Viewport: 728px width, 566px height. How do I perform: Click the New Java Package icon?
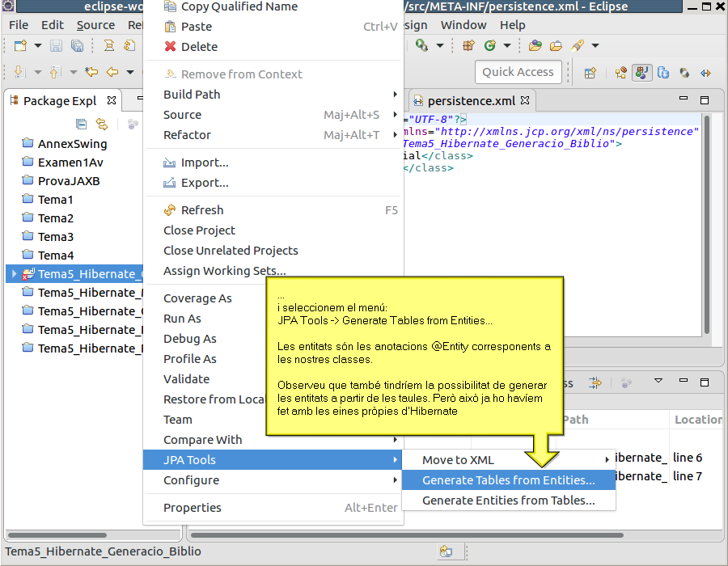[468, 45]
